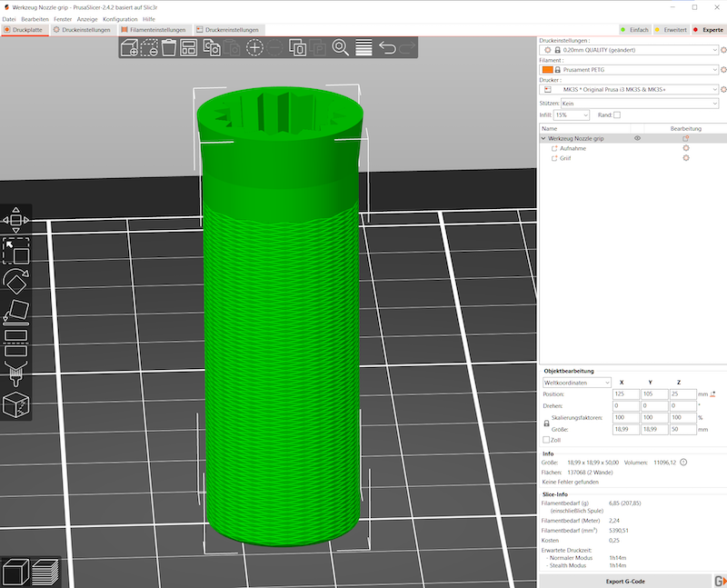Click the Search magnifier icon
Image resolution: width=727 pixels, height=588 pixels.
click(x=340, y=48)
